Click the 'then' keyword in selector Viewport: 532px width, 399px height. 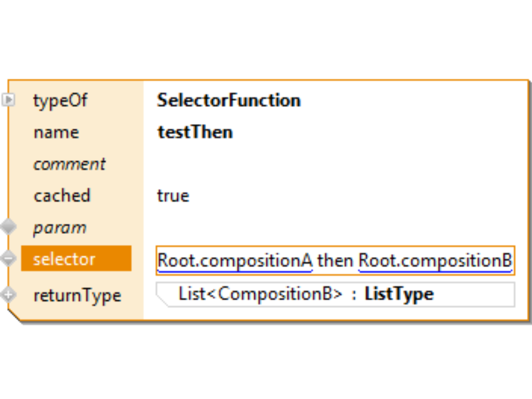coord(335,260)
